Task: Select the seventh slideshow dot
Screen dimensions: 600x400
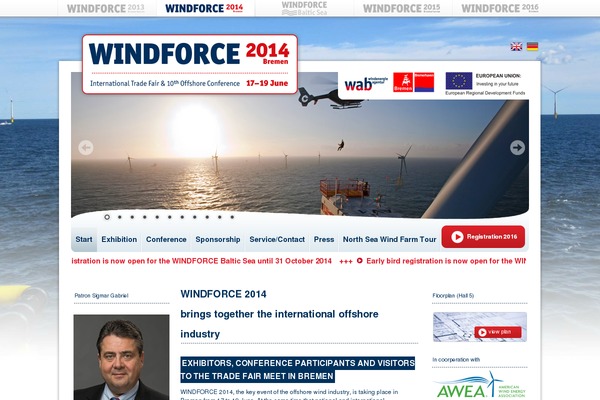Action: coord(182,217)
